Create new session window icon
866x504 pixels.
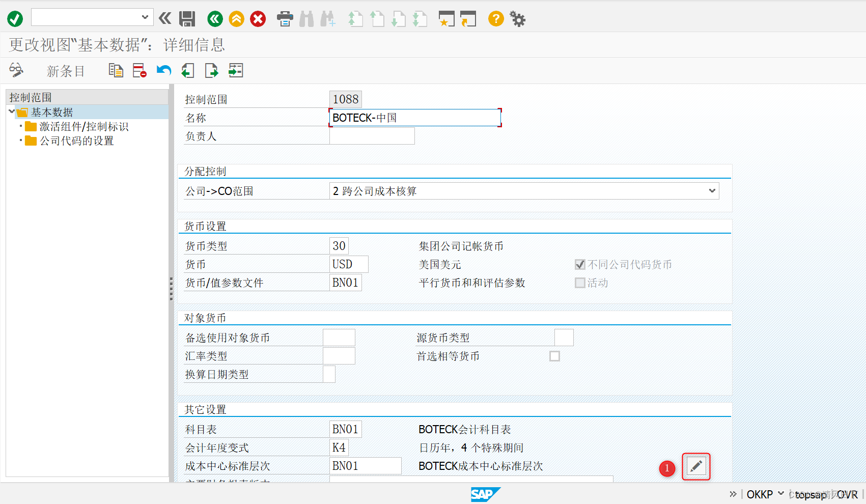tap(446, 19)
